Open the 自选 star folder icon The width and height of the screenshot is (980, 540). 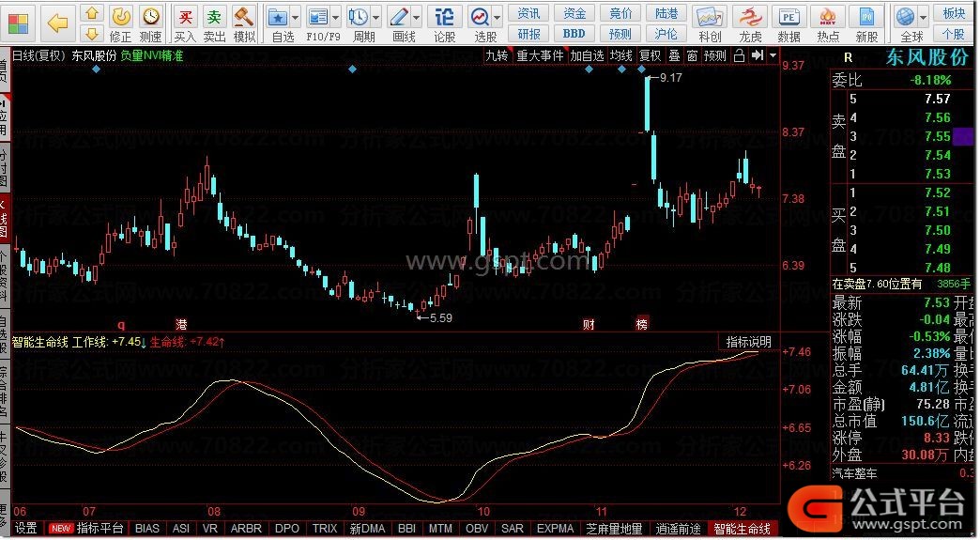pos(278,17)
